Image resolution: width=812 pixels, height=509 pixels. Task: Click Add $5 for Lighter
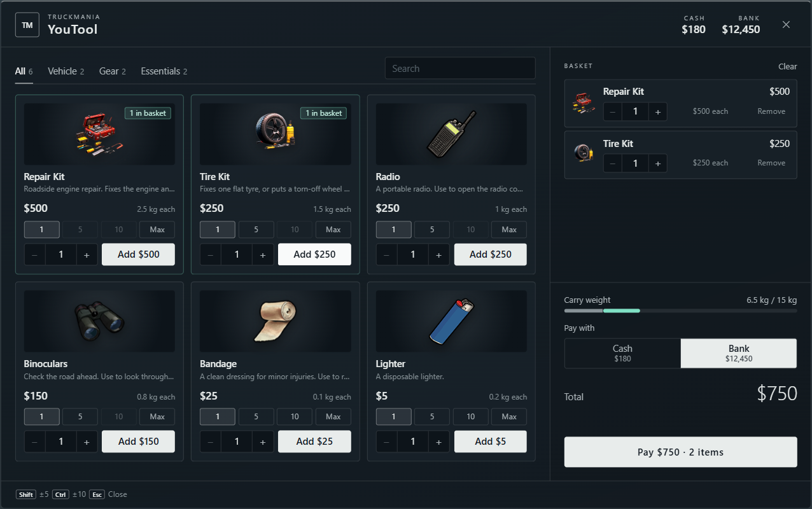tap(491, 442)
